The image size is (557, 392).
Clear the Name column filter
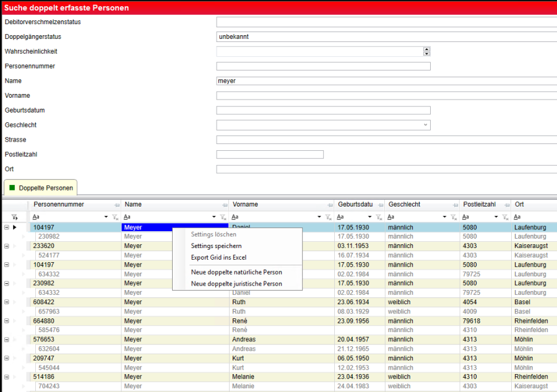coord(223,217)
